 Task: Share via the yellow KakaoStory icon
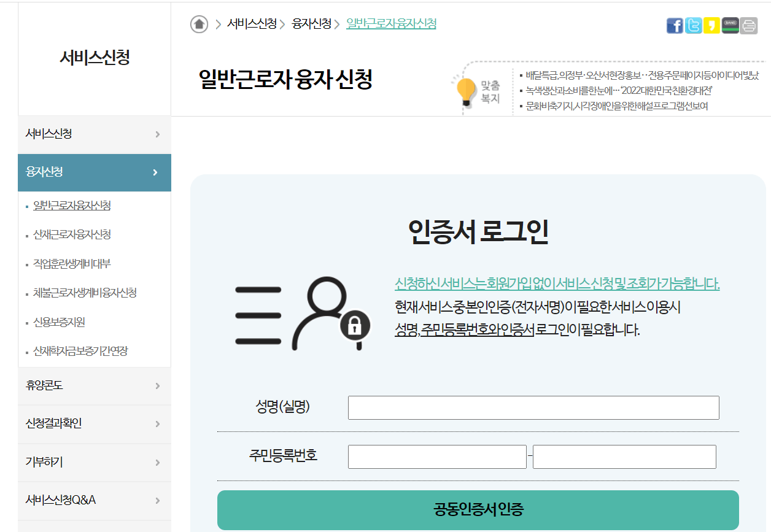pyautogui.click(x=711, y=25)
